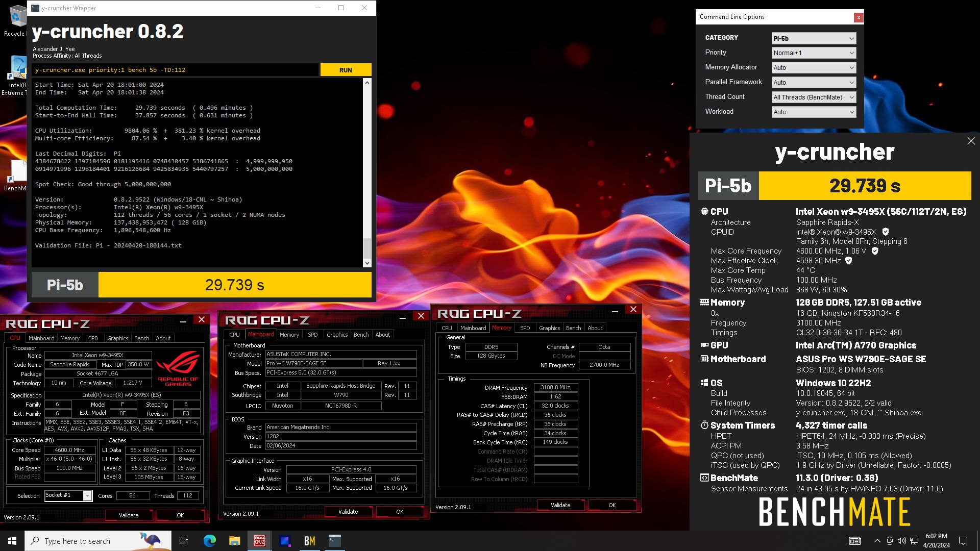980x551 pixels.
Task: Show hidden tray icons chevron
Action: pos(877,541)
